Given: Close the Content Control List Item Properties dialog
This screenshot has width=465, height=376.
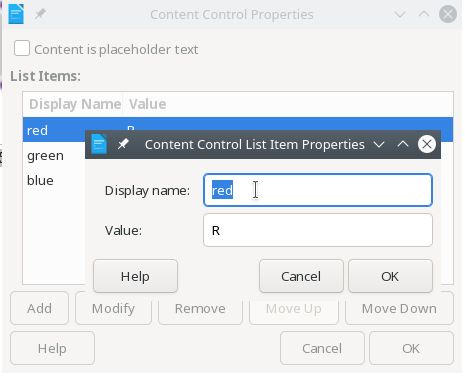Looking at the screenshot, I should pos(427,144).
